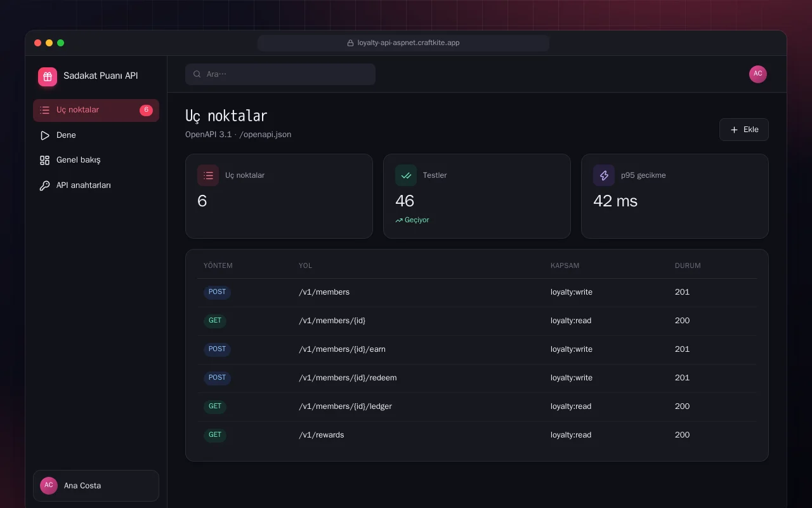The width and height of the screenshot is (812, 508).
Task: Click the 42 ms latency value
Action: (615, 201)
